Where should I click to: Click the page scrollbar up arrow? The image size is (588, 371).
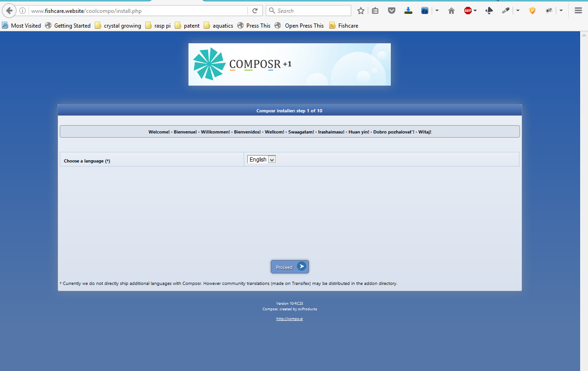(x=584, y=35)
